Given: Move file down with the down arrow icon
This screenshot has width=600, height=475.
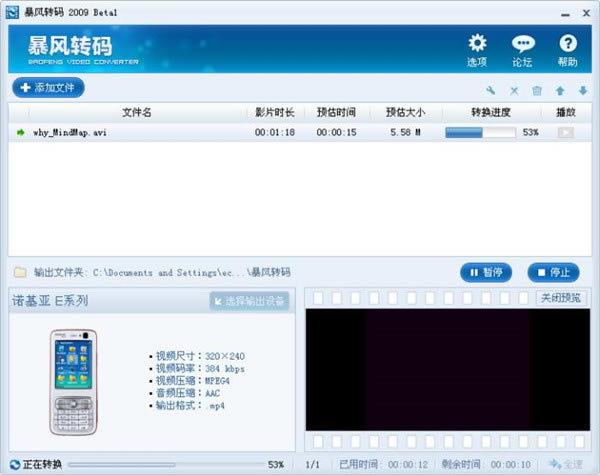Looking at the screenshot, I should (582, 91).
